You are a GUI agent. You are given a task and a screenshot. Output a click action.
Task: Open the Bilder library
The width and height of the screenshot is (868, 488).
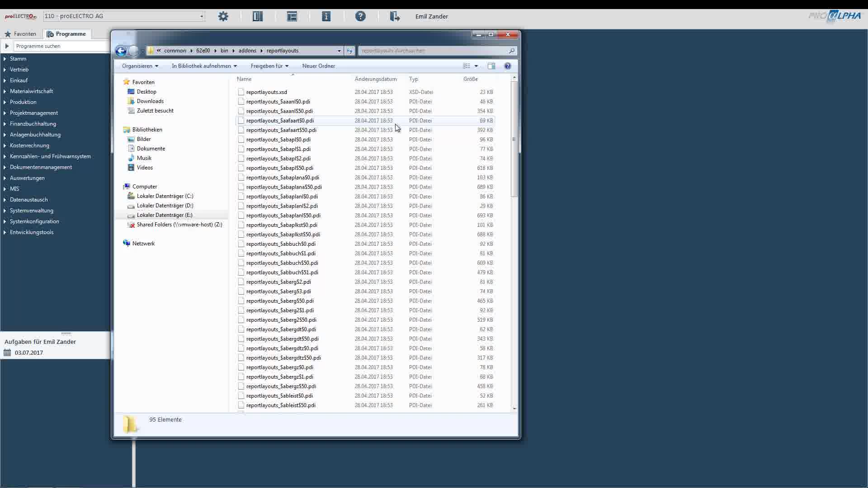[144, 139]
